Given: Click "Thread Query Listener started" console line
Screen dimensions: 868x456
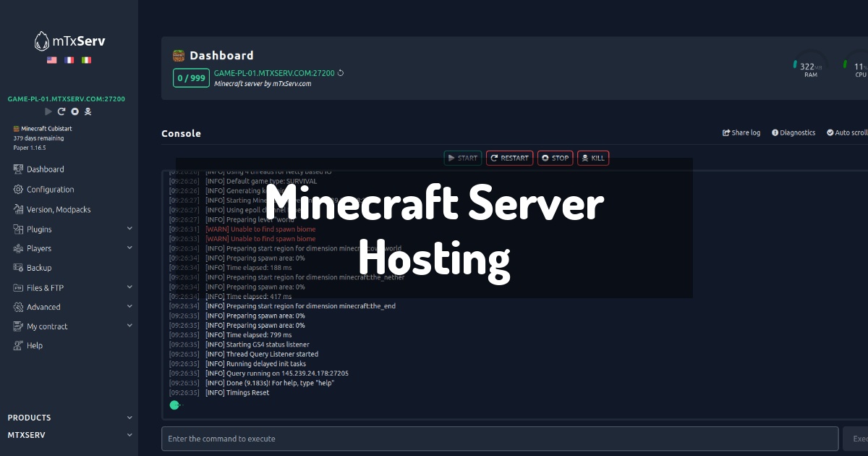Looking at the screenshot, I should click(262, 354).
